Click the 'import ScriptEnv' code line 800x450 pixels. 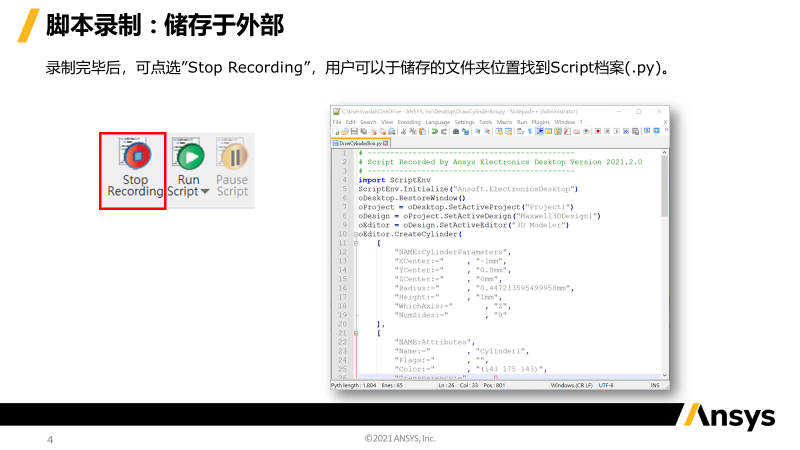click(394, 180)
